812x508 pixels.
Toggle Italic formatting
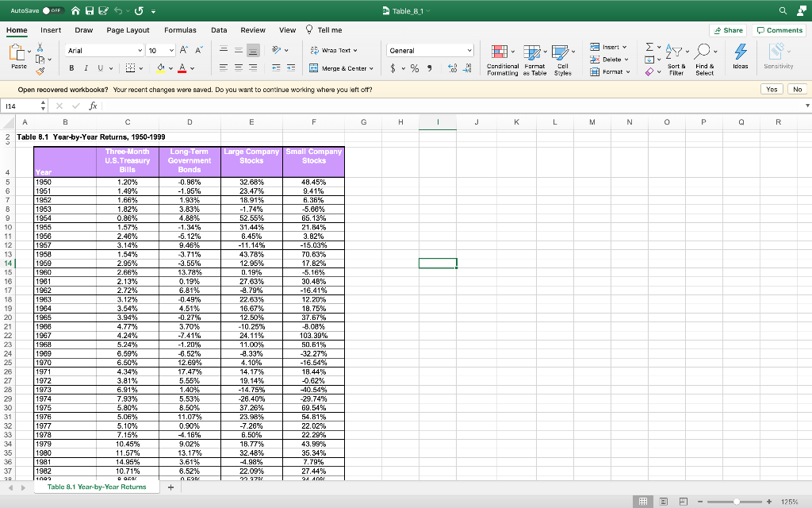tap(86, 68)
